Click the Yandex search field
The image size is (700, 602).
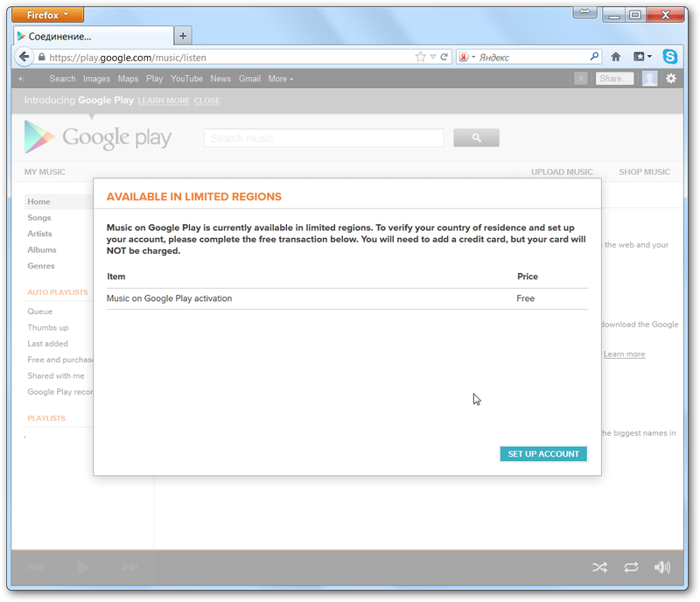point(533,57)
